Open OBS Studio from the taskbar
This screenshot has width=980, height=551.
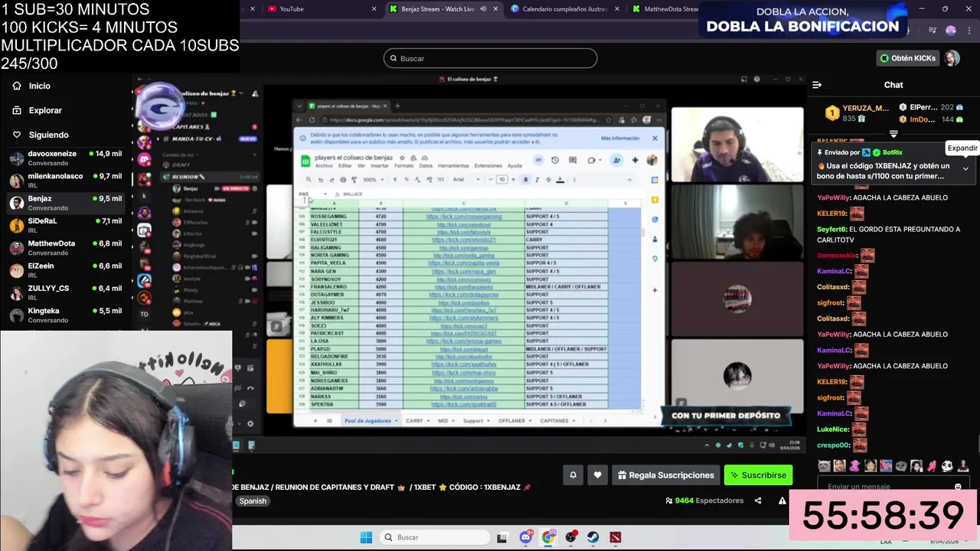pos(570,537)
